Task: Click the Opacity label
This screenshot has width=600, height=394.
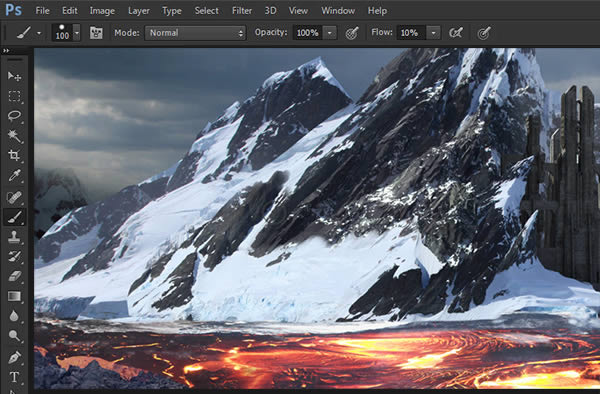Action: coord(271,33)
